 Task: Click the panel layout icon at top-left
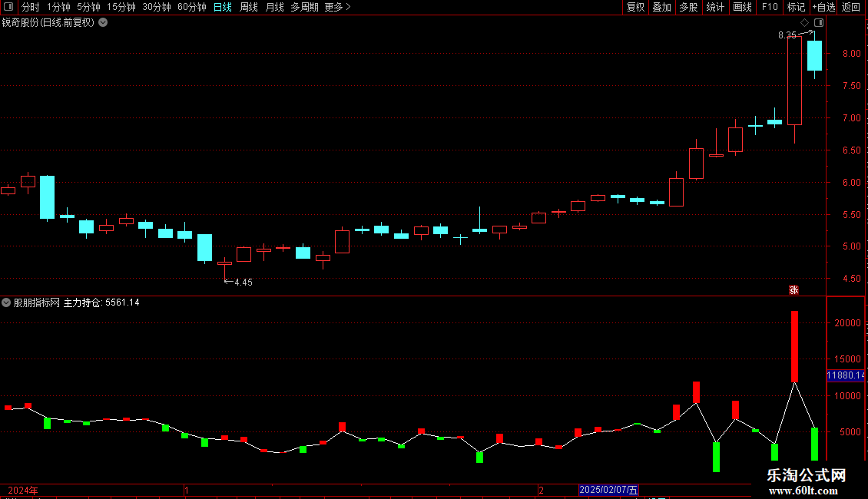pos(8,7)
